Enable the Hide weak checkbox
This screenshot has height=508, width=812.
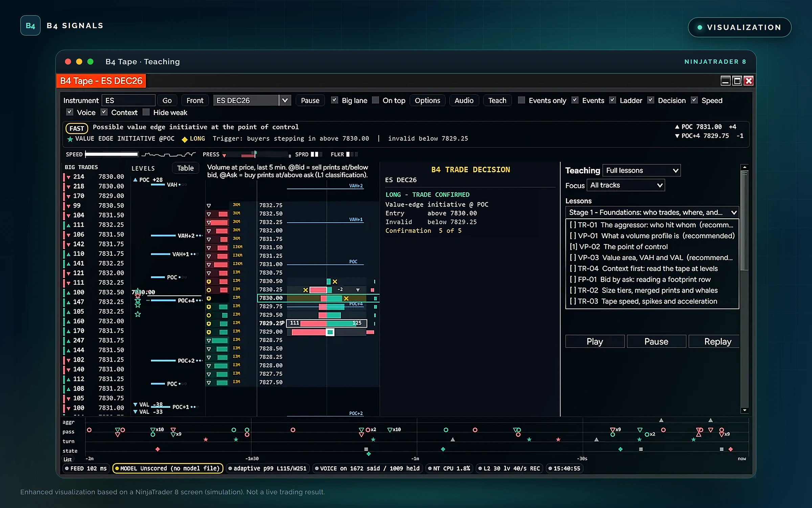tap(146, 112)
